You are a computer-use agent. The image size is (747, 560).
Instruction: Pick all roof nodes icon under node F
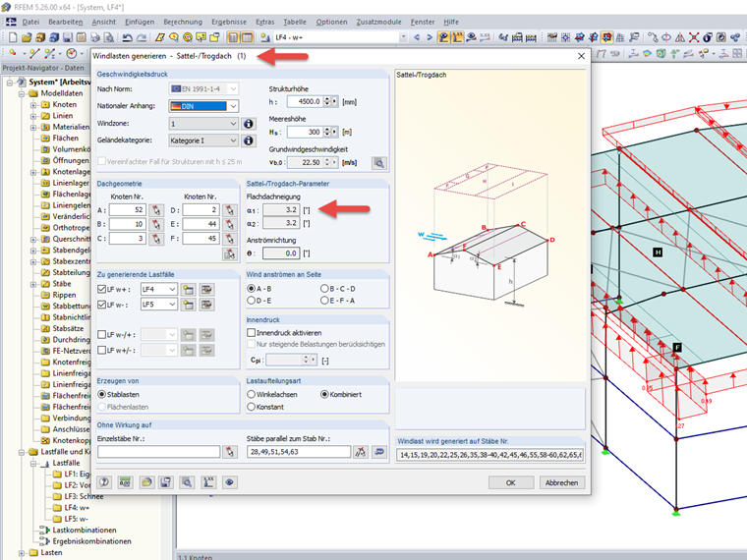tap(230, 254)
